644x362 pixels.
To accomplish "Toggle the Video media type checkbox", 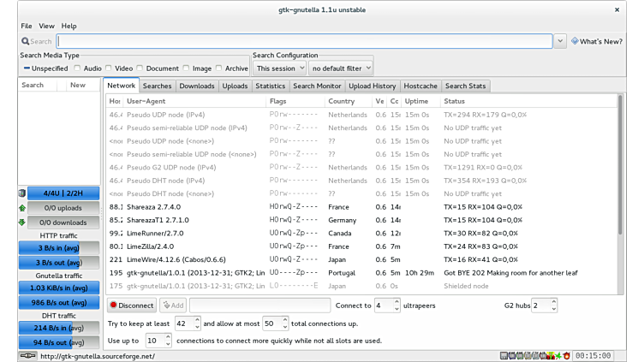I will tap(109, 68).
